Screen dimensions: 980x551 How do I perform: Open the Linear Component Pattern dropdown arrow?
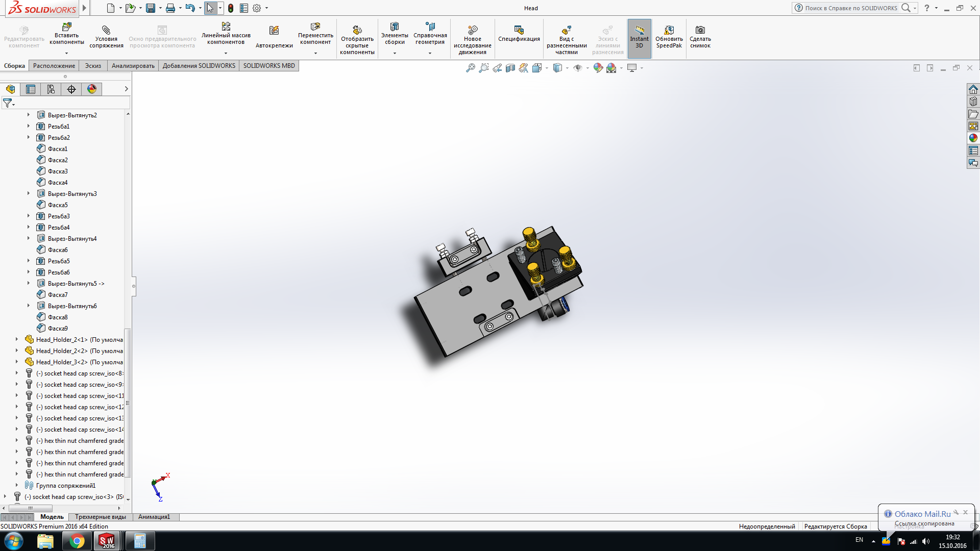pos(226,53)
